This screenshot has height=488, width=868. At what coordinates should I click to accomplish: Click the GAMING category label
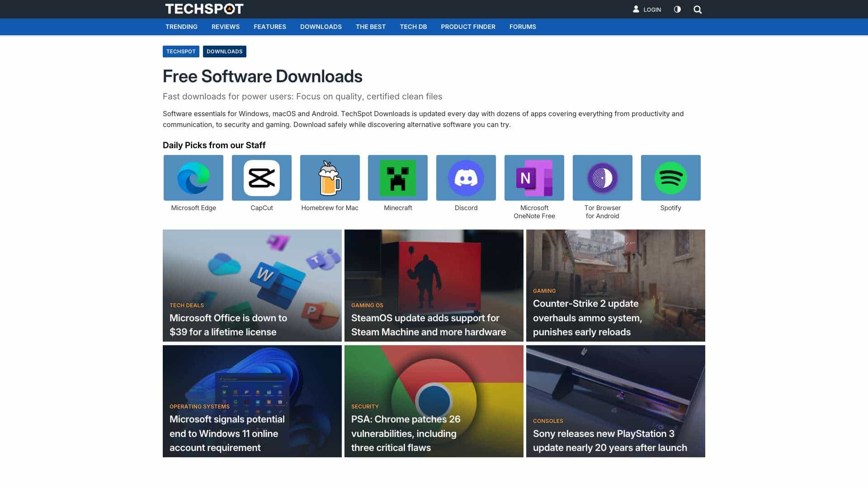544,291
